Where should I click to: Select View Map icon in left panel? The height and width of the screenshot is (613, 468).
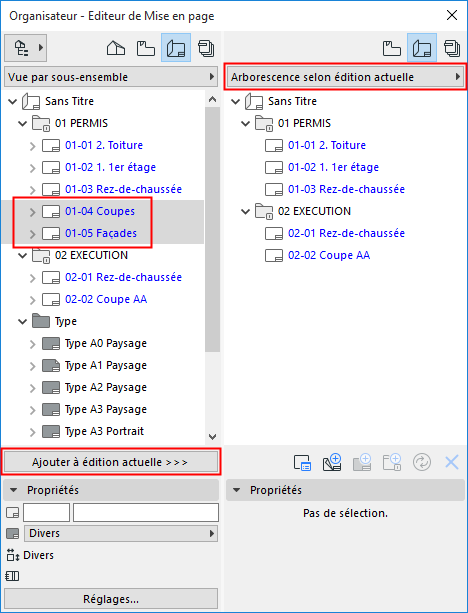(146, 48)
